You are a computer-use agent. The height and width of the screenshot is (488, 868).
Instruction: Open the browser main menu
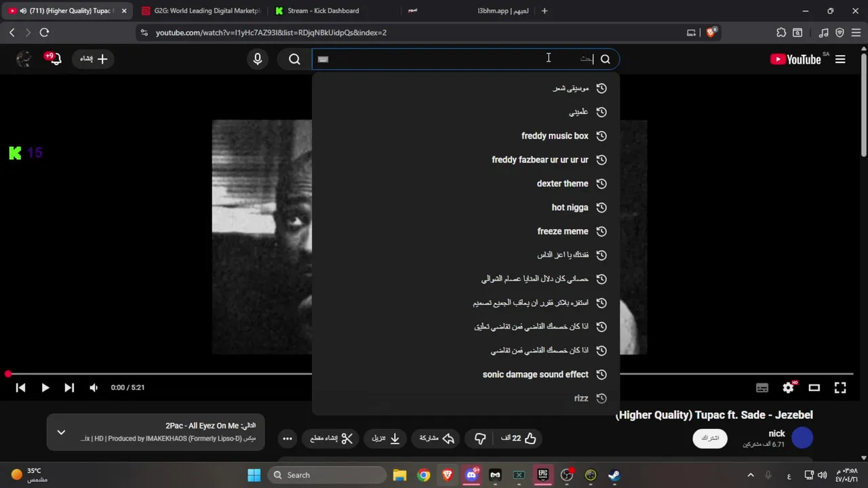pos(856,33)
